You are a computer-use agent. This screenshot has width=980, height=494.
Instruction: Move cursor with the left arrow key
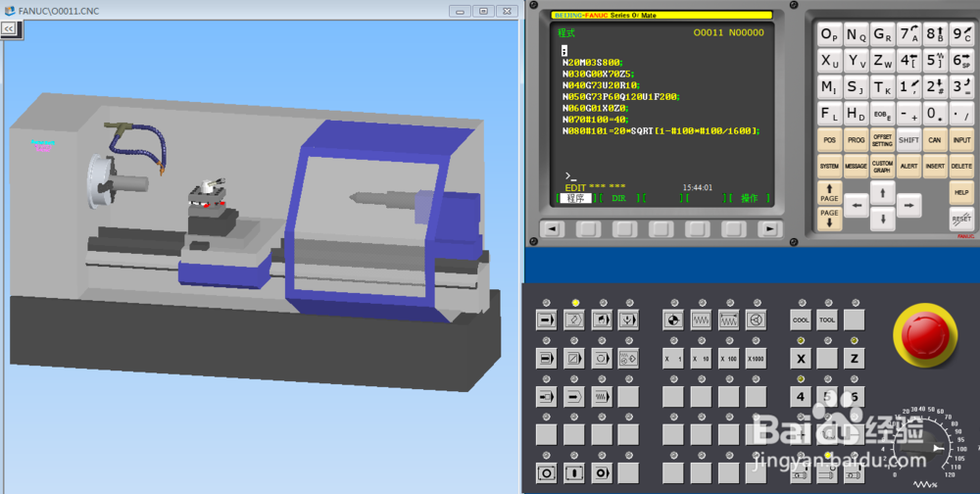[857, 205]
